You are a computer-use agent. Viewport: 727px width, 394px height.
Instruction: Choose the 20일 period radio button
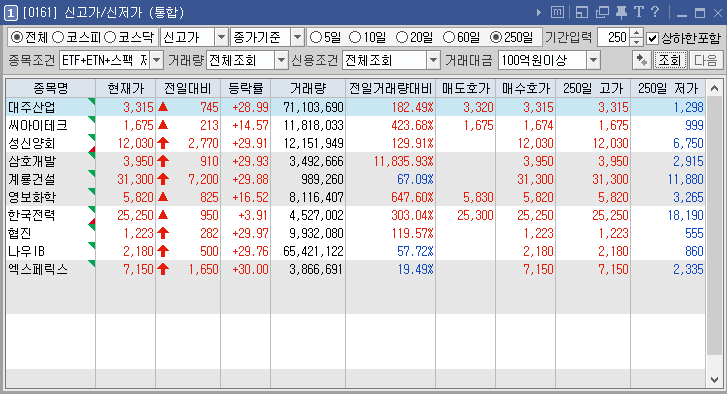(x=402, y=37)
